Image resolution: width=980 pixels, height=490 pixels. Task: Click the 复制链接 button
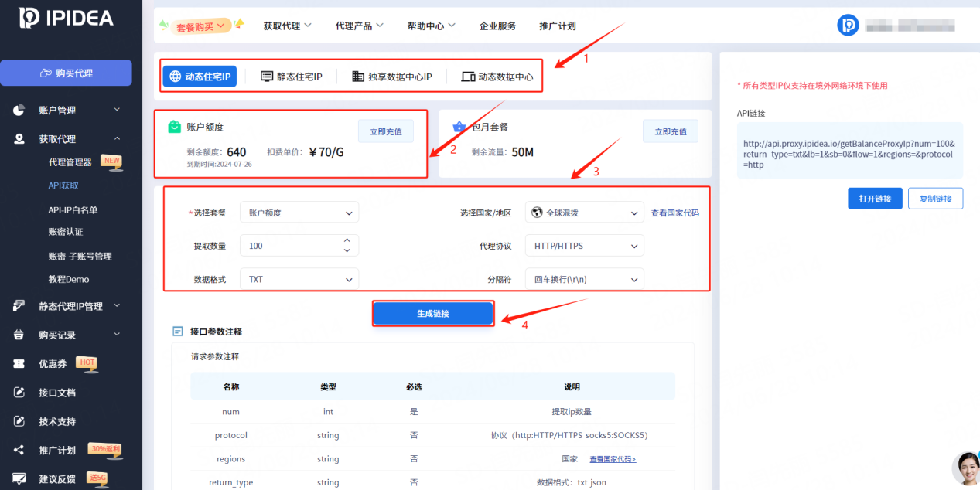[935, 199]
